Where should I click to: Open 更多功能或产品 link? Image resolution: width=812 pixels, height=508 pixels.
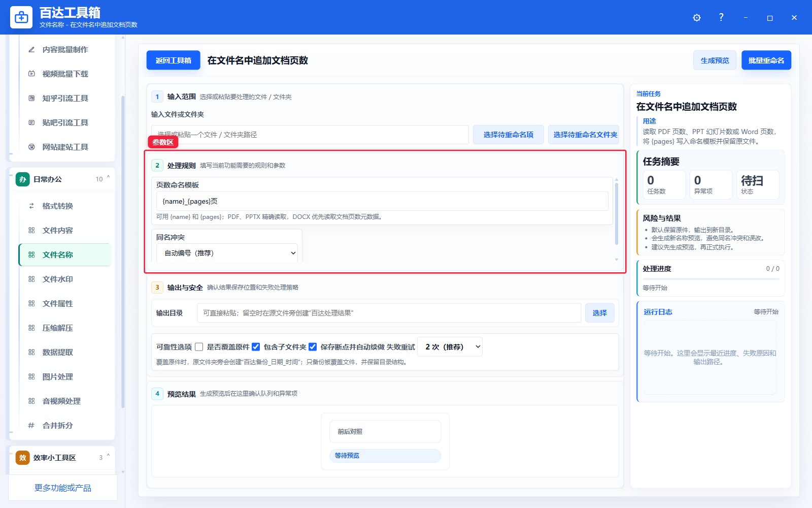point(63,488)
